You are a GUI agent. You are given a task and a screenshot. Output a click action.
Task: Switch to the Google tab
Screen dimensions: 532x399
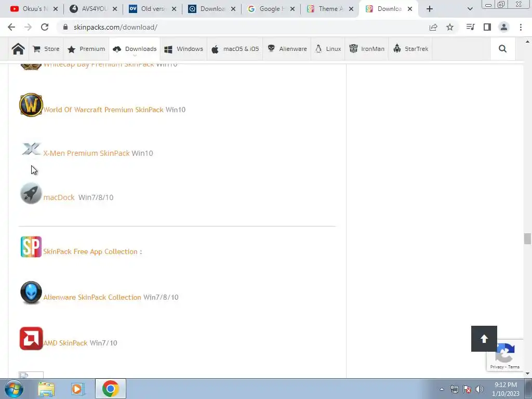[265, 9]
